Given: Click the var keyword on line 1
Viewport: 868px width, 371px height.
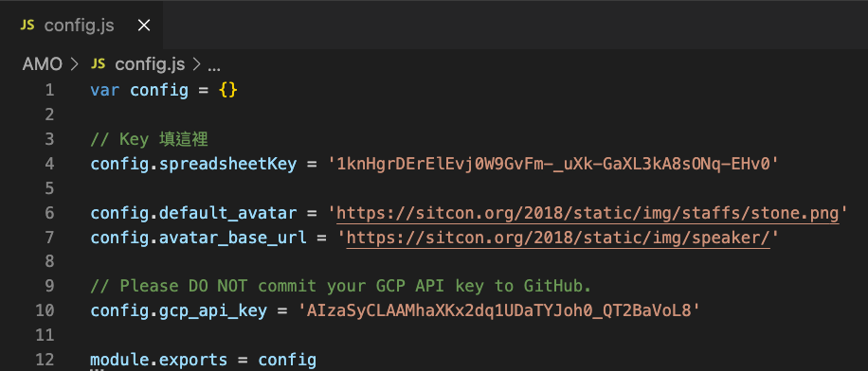Looking at the screenshot, I should (105, 90).
